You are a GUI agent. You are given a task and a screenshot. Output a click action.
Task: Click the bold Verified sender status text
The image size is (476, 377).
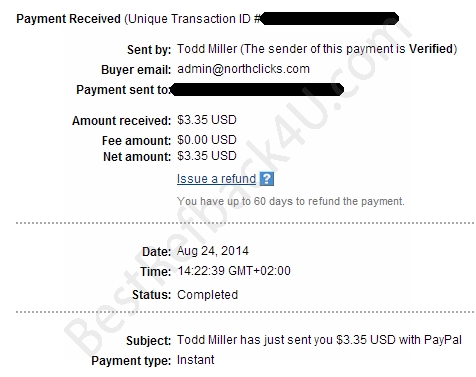pos(431,49)
